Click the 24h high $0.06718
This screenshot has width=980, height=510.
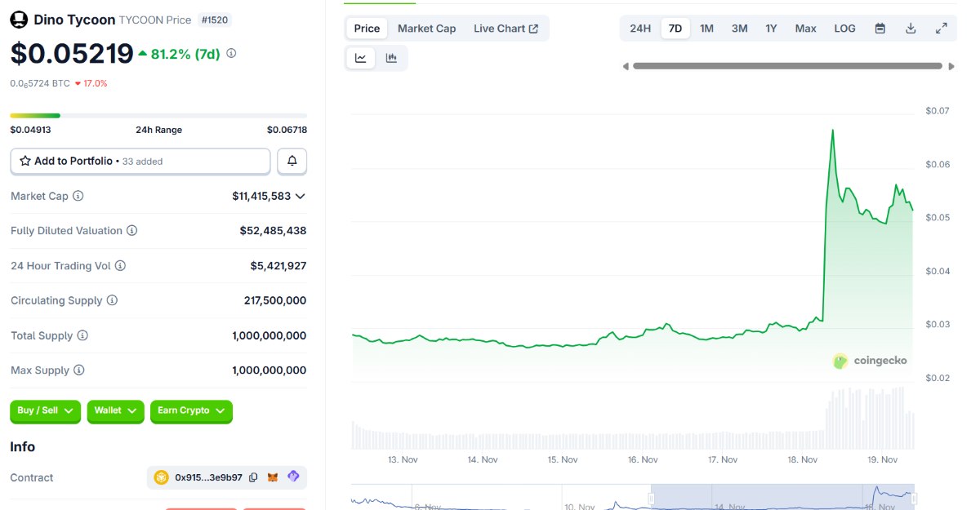tap(287, 130)
